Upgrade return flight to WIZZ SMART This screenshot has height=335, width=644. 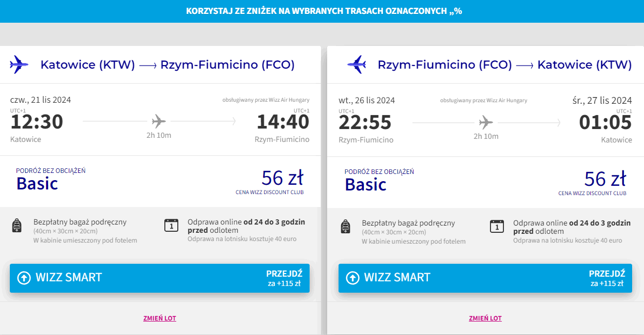click(485, 278)
